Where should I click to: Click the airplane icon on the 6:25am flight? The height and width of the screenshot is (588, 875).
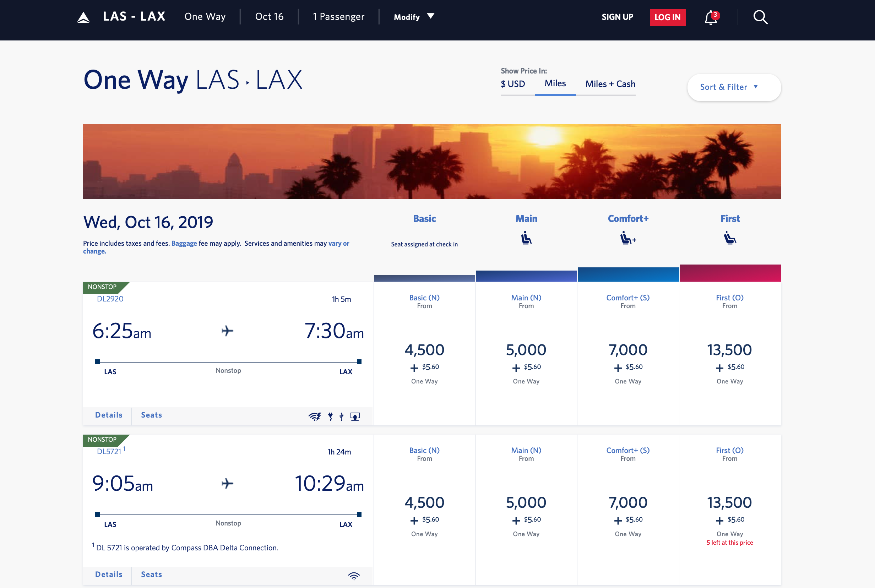coord(227,331)
